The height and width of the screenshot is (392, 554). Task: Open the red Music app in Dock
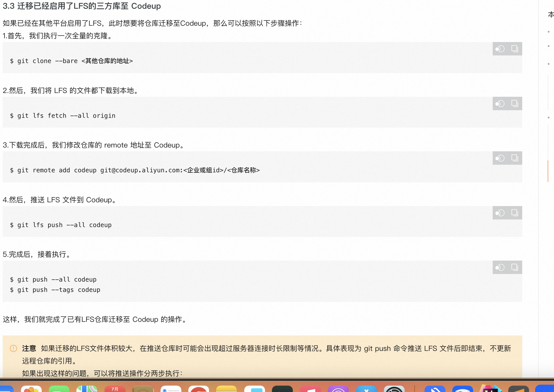[x=311, y=389]
